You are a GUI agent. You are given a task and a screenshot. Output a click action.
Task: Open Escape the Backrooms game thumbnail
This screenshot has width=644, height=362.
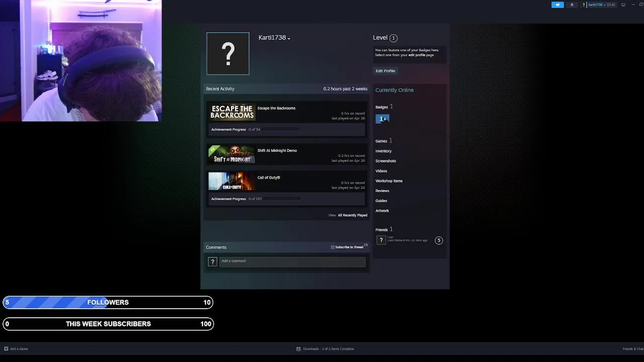(232, 112)
